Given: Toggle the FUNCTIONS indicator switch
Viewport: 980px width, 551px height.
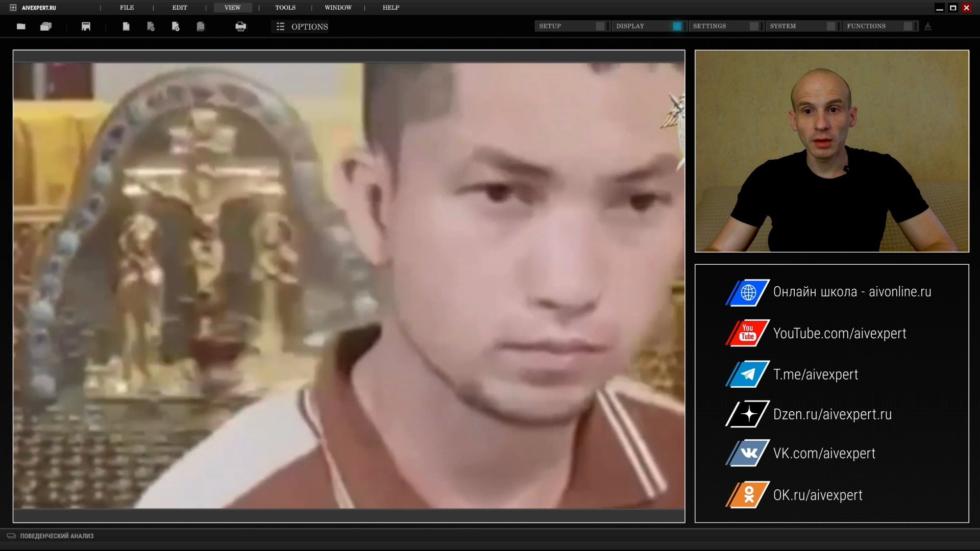Looking at the screenshot, I should tap(908, 26).
